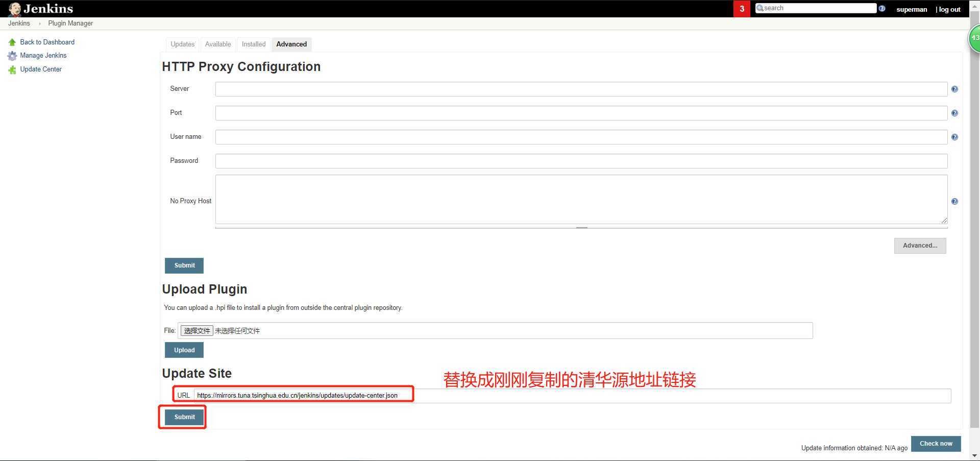The height and width of the screenshot is (461, 980).
Task: Click the green circular badge at right edge
Action: coord(974,38)
